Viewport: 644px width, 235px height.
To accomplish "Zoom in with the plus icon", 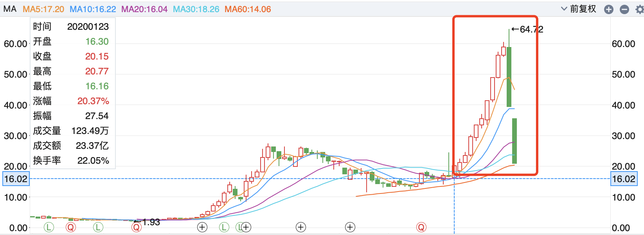I will 609,9.
